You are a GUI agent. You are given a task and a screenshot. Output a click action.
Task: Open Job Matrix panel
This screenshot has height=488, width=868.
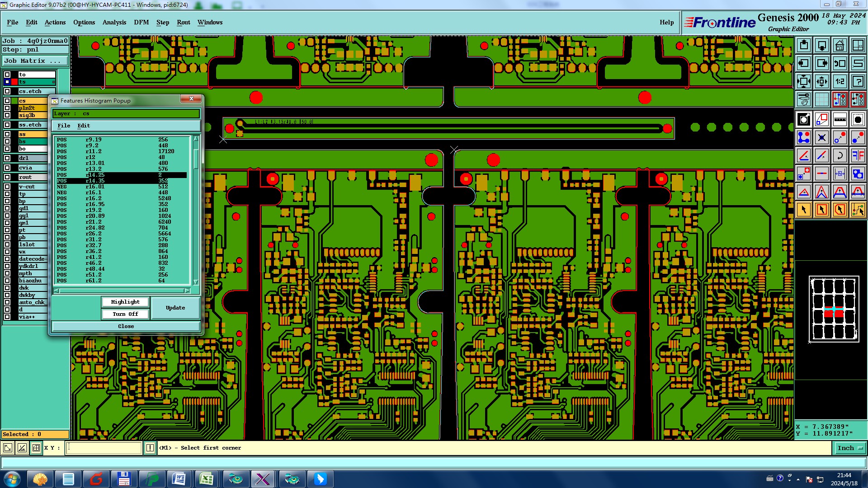click(35, 61)
